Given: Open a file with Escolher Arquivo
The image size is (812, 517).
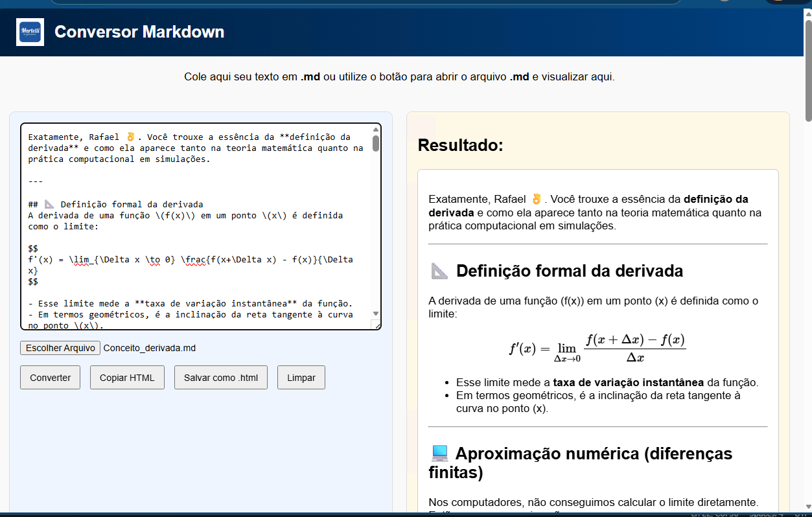Looking at the screenshot, I should pyautogui.click(x=60, y=348).
